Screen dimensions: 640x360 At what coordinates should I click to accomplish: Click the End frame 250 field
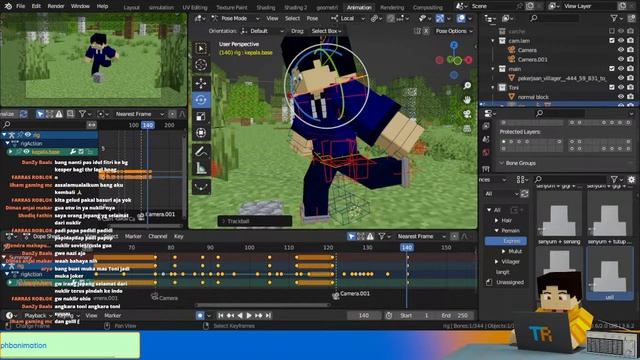[455, 316]
